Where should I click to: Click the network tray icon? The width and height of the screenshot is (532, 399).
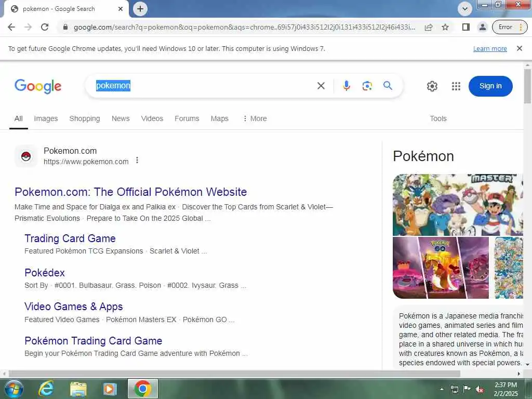(x=454, y=389)
